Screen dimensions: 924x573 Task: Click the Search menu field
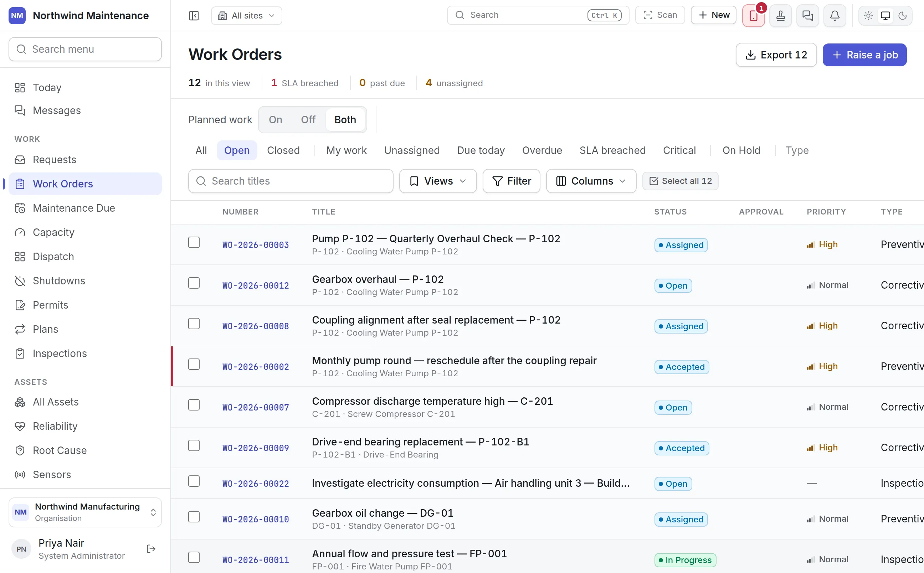click(x=85, y=49)
